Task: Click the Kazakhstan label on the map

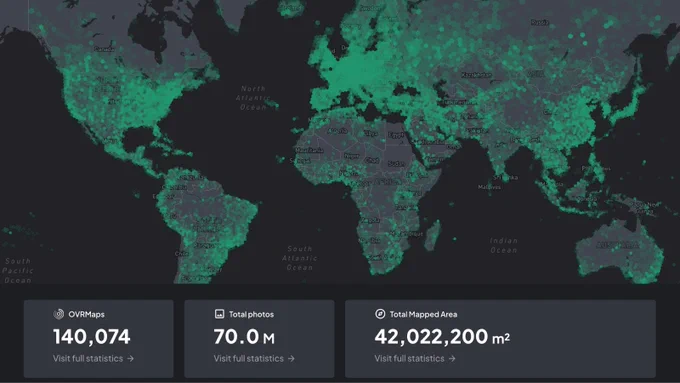Action: [x=476, y=75]
